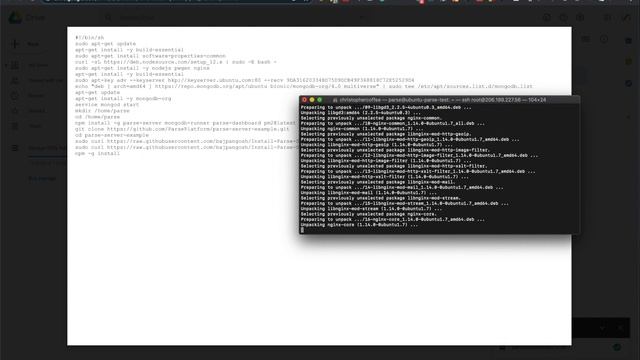This screenshot has height=360, width=640.
Task: Expand the My Drive folder arrow
Action: coord(6,65)
